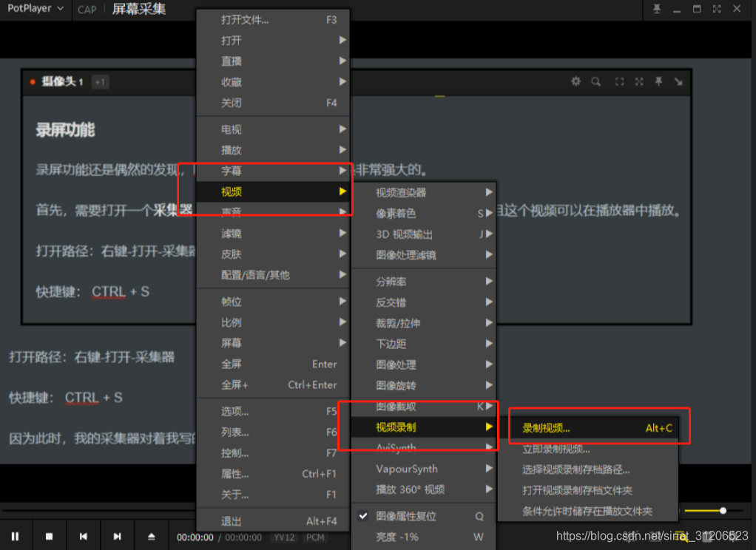Choose 立即录制视频... entry
The image size is (756, 550).
coord(588,449)
